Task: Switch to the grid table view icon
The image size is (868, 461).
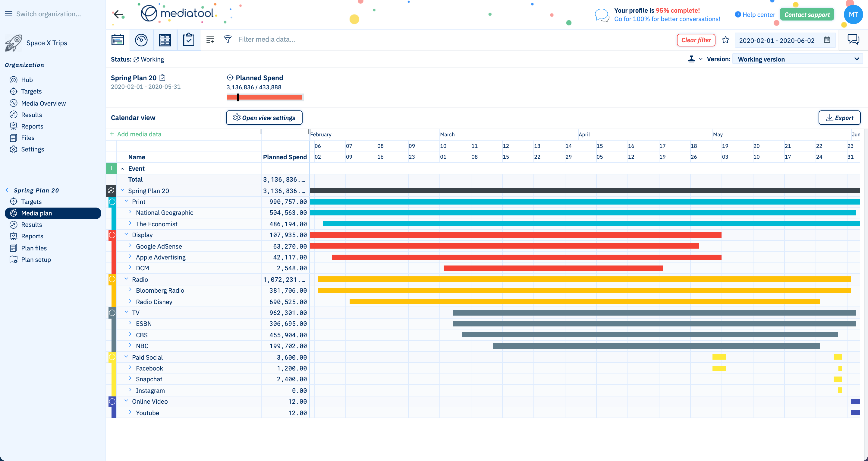Action: coord(165,40)
